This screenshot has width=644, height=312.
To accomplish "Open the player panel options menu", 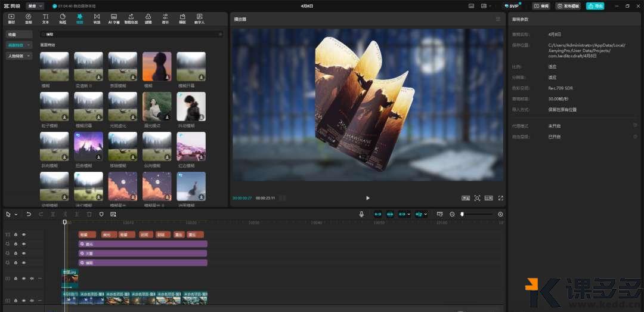I will 498,19.
